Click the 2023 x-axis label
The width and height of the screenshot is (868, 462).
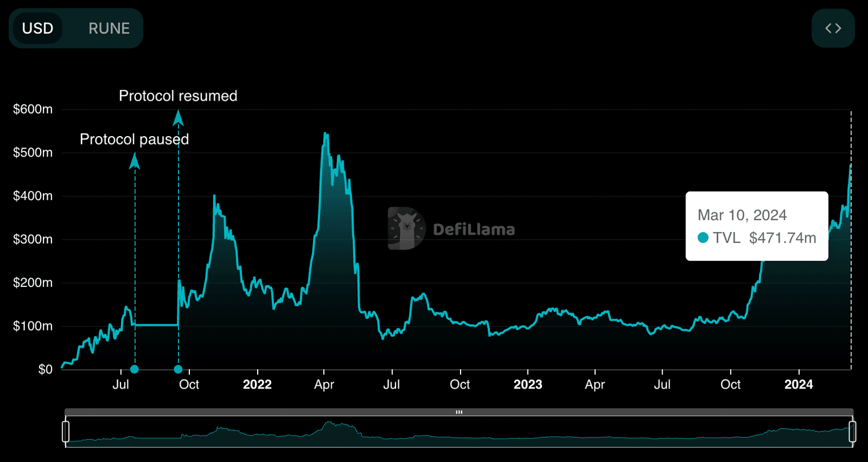528,385
